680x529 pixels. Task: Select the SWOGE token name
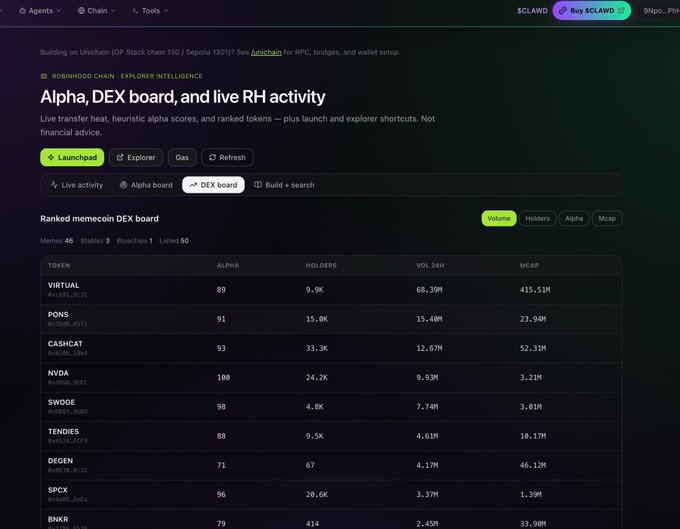(x=61, y=402)
